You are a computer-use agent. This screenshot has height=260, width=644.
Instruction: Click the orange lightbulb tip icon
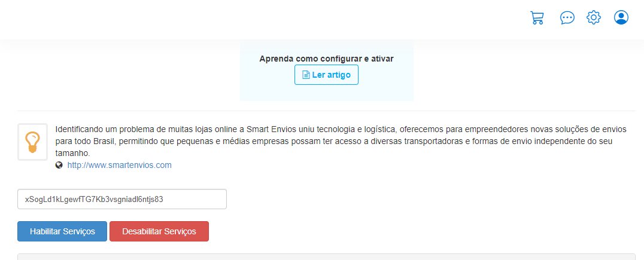[x=32, y=142]
